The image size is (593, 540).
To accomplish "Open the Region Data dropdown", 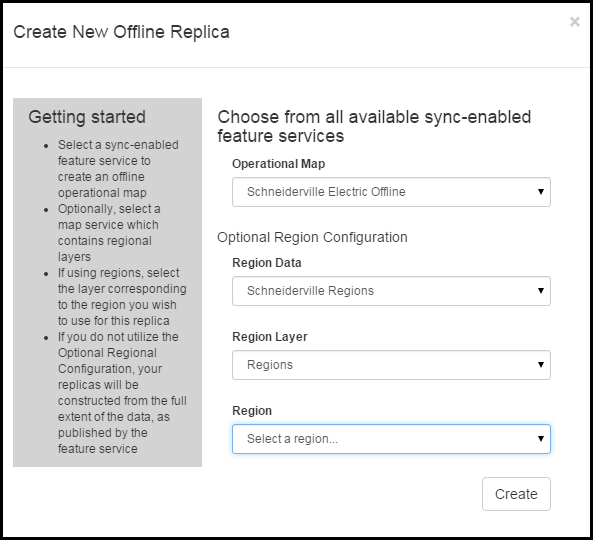I will click(x=391, y=291).
